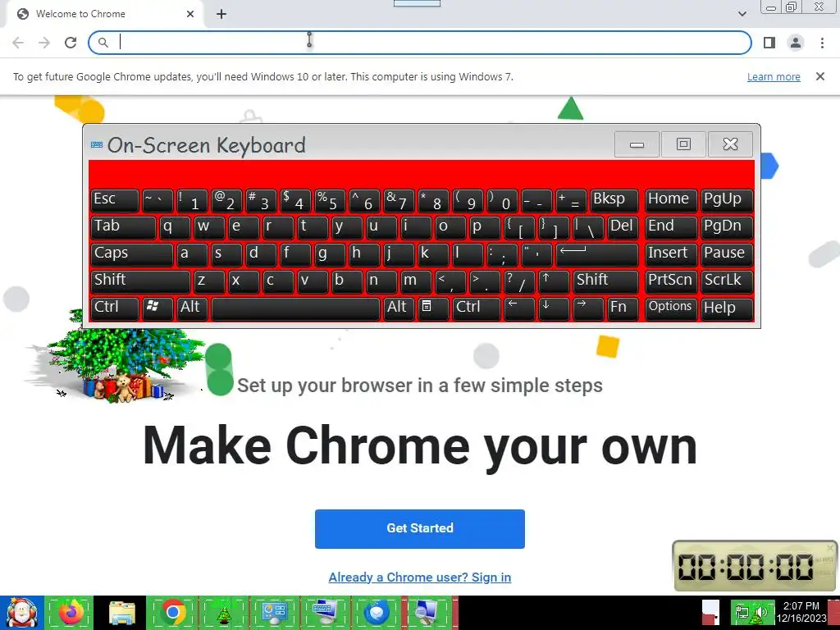840x630 pixels.
Task: Click the context menu key icon
Action: 433,308
